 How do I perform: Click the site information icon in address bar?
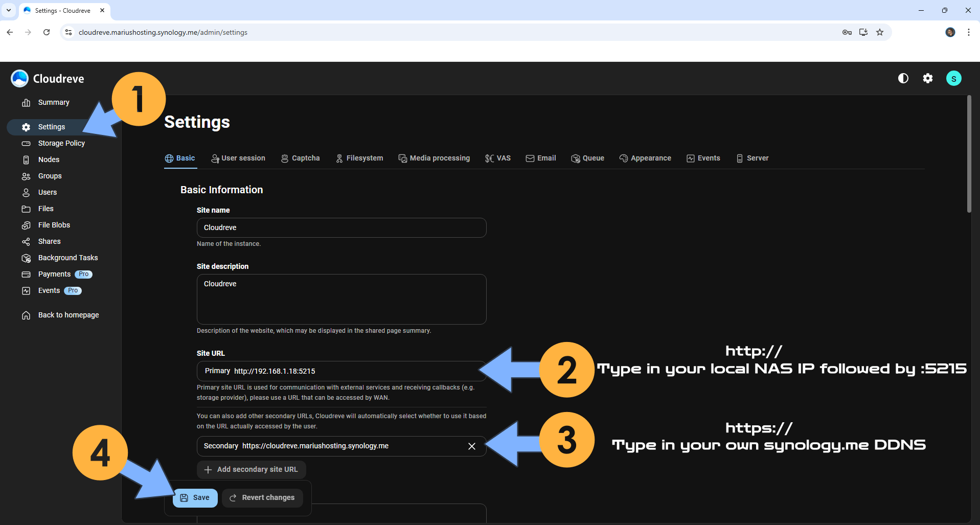click(x=69, y=32)
